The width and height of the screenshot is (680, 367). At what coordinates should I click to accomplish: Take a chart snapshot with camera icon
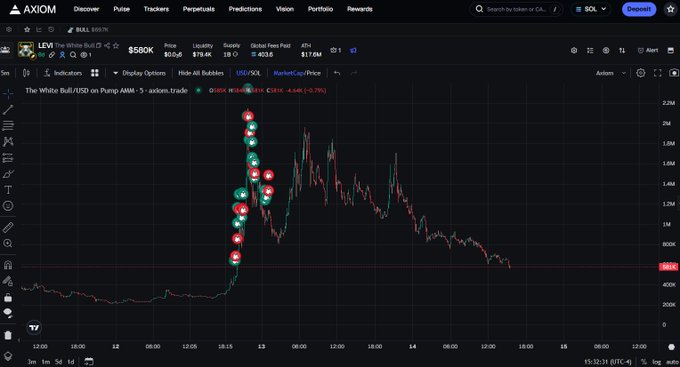pyautogui.click(x=673, y=73)
